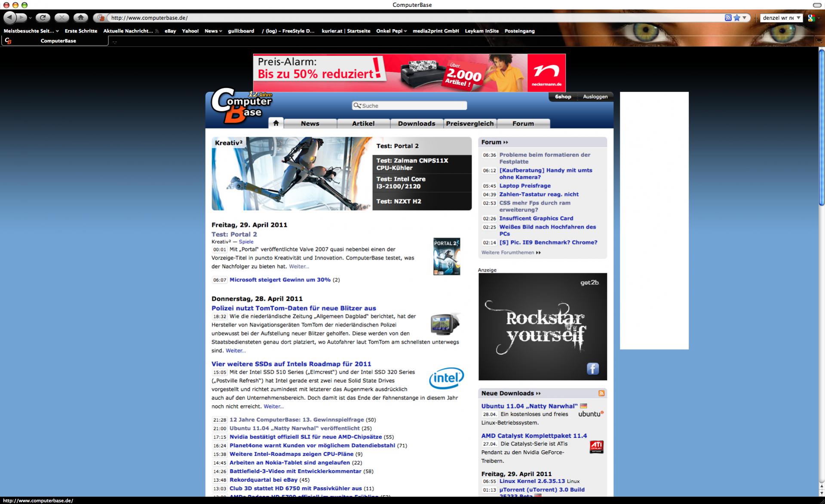Click the neckermann.de Preis-Alarm banner ad
The height and width of the screenshot is (504, 825).
[x=409, y=73]
